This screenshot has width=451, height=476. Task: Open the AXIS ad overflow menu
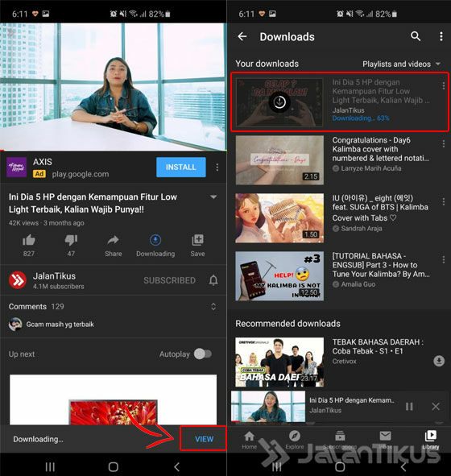coord(217,168)
